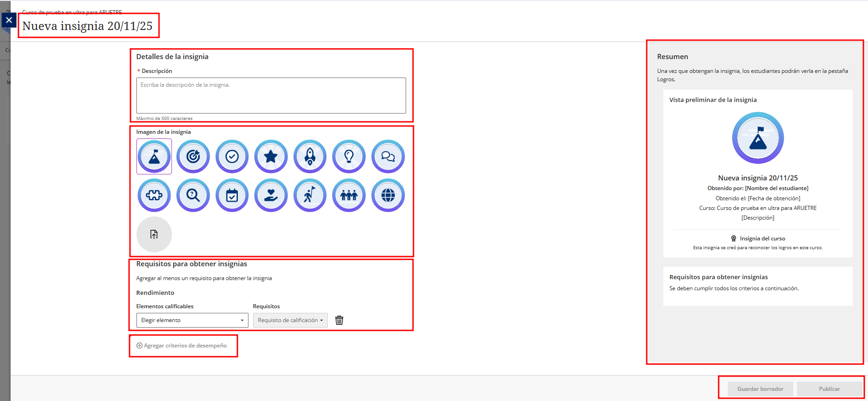Choose the calendar check badge image

click(x=232, y=196)
